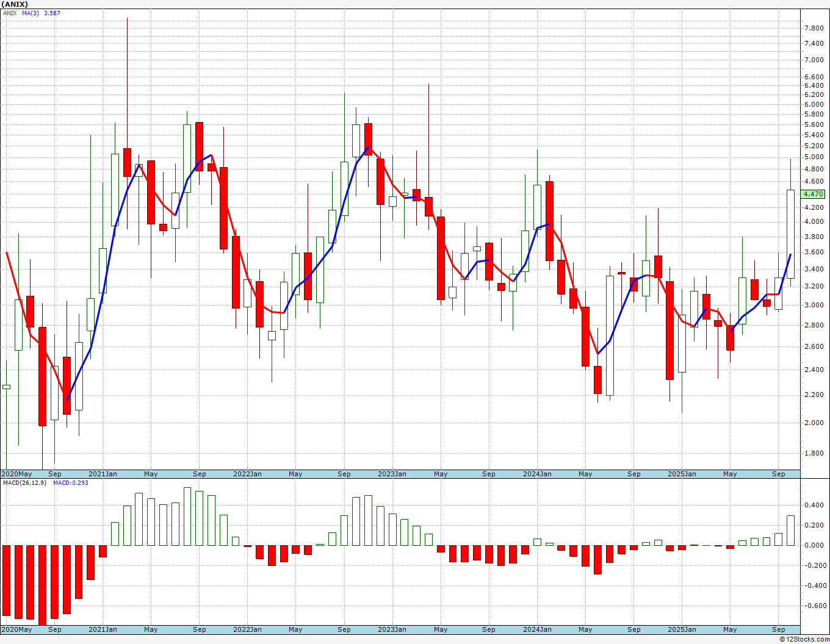Select the 6.400 price axis label
This screenshot has width=830, height=644.
click(x=814, y=86)
